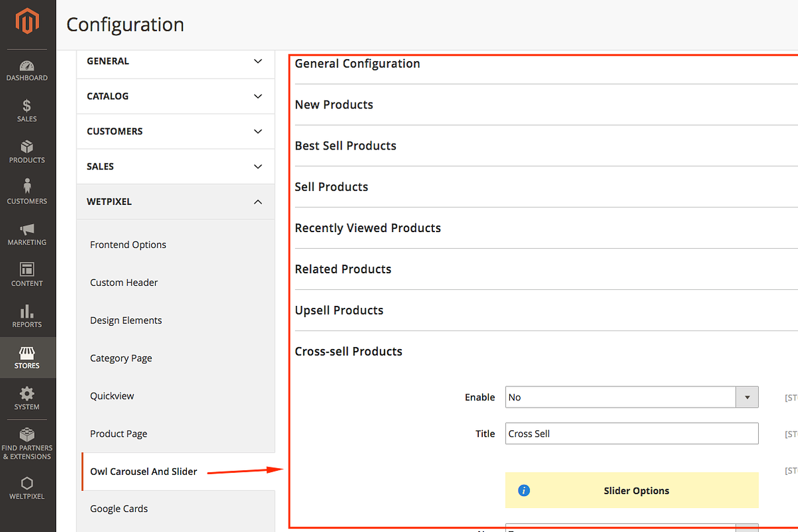The height and width of the screenshot is (532, 798).
Task: Collapse the WETPIXEL config tab group
Action: tap(176, 202)
